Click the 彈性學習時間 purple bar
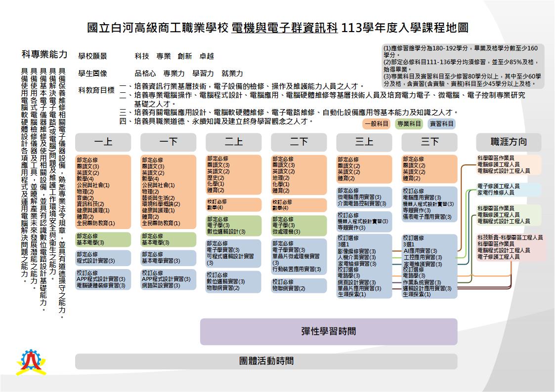 point(329,332)
